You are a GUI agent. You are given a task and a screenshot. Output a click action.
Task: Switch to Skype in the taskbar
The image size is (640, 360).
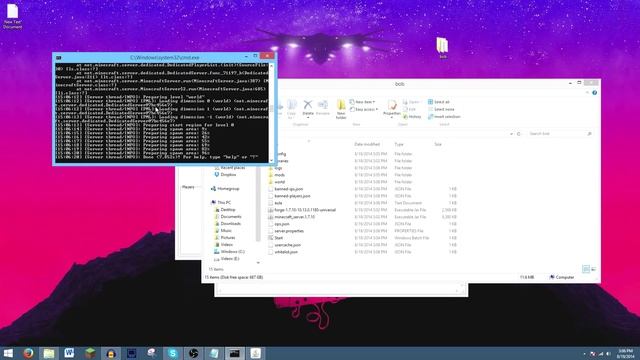pos(173,353)
